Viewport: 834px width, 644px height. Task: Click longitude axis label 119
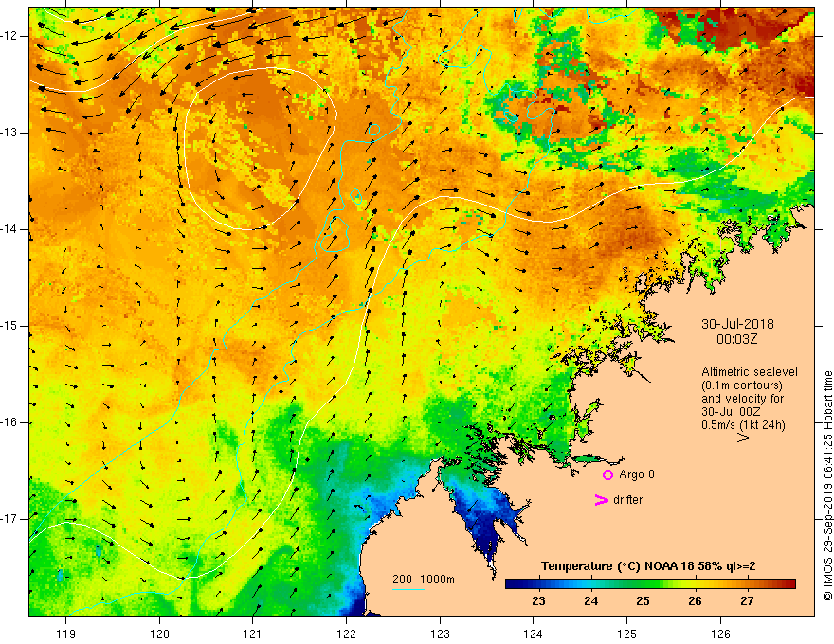coord(65,634)
